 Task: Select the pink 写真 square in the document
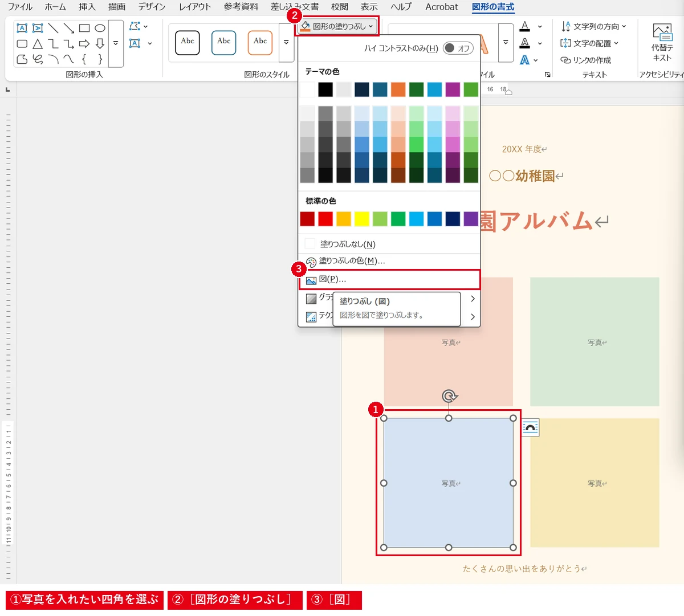pyautogui.click(x=449, y=368)
